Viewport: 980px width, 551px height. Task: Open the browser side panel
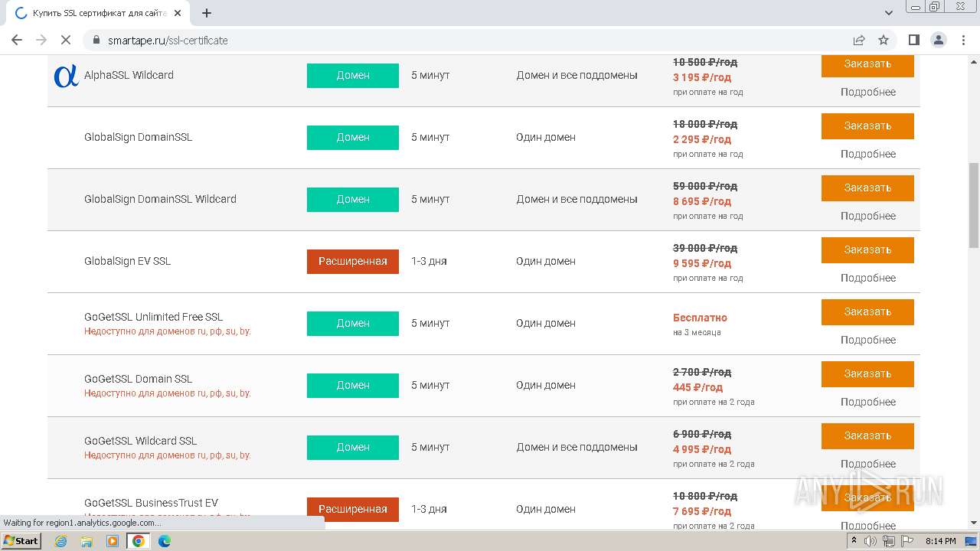913,40
